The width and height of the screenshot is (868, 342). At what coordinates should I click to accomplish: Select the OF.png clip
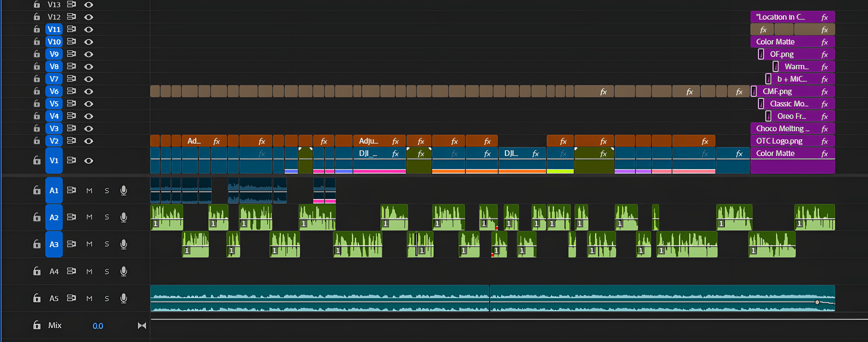(796, 54)
